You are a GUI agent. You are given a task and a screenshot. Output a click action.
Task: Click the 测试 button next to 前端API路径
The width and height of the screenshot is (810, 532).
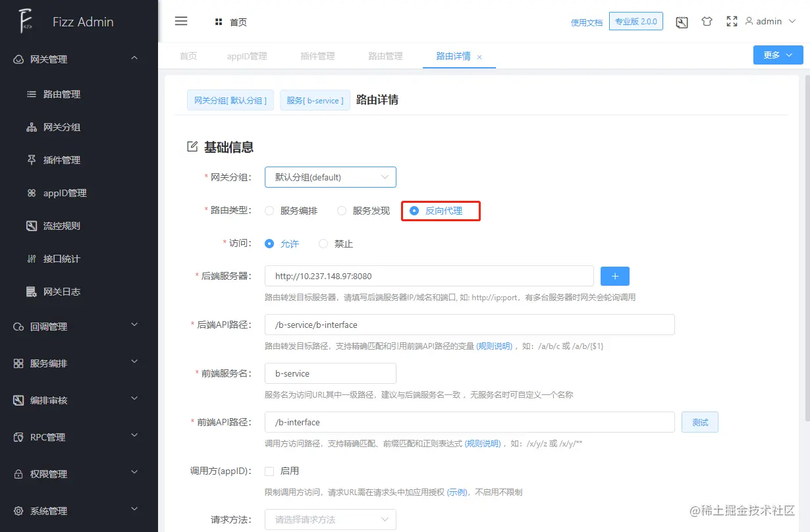[699, 422]
